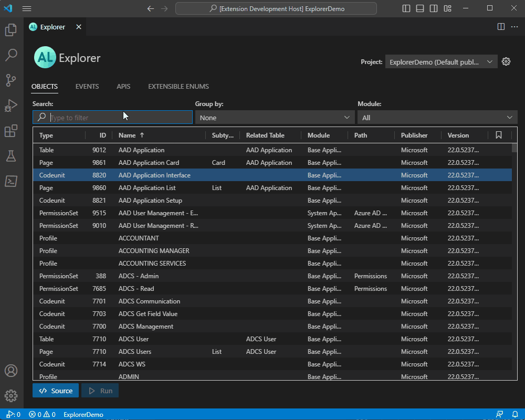This screenshot has height=420, width=525.
Task: Focus the Search filter input
Action: [x=112, y=118]
